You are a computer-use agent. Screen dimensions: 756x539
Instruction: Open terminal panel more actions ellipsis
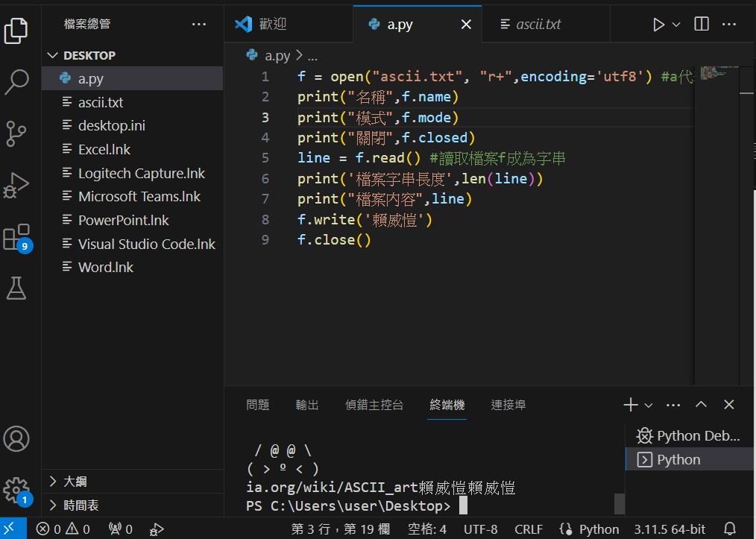673,405
